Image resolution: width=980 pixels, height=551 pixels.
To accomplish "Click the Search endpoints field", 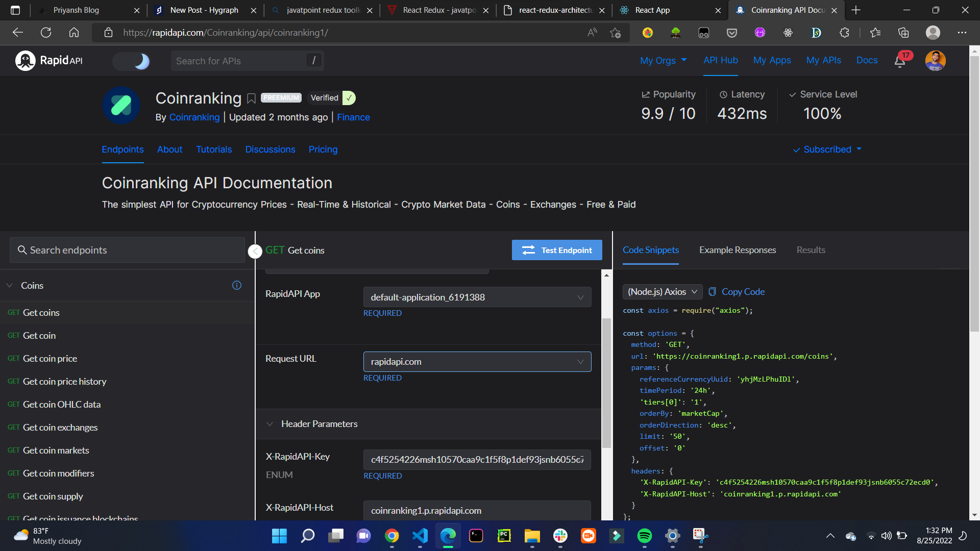I will click(127, 250).
